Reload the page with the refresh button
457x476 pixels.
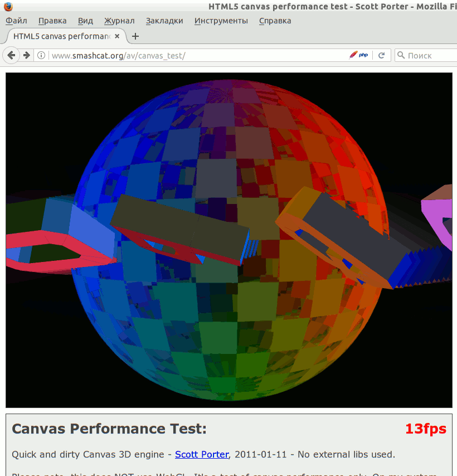click(x=382, y=55)
